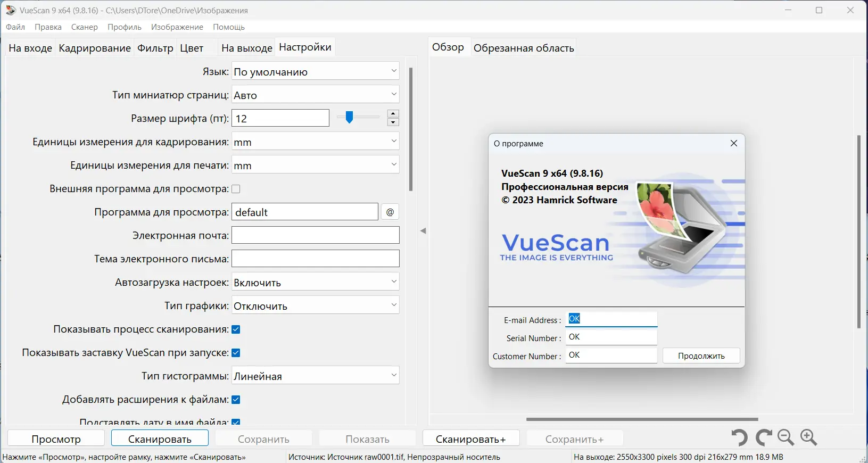868x463 pixels.
Task: Click the zoom out magnifier icon
Action: pyautogui.click(x=786, y=437)
